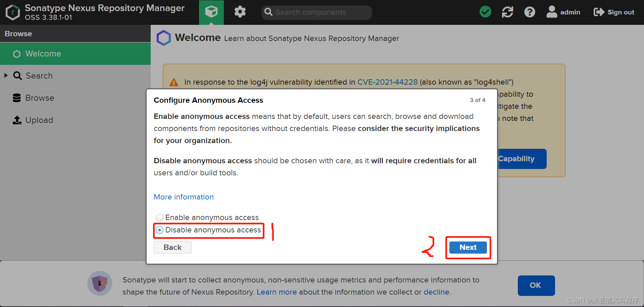Select Disable anonymous access radio button
This screenshot has height=307, width=644.
pos(160,230)
